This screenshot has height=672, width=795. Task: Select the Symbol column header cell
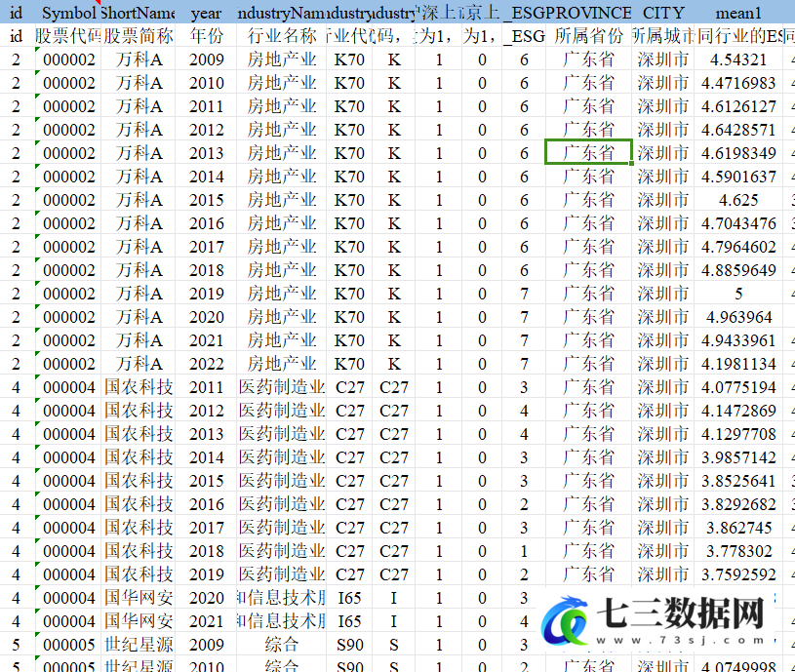[68, 12]
